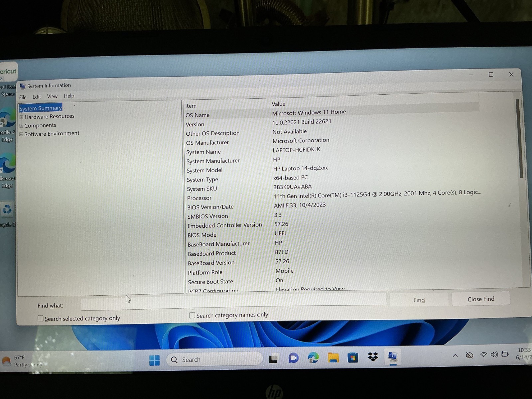Screen dimensions: 532x399
Task: Click the value 87FD
Action: click(x=282, y=252)
